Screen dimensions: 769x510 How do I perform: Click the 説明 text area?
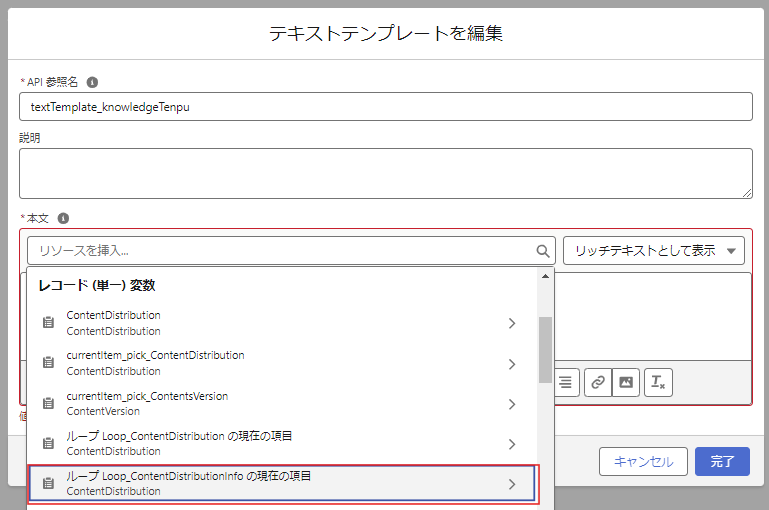coord(385,174)
